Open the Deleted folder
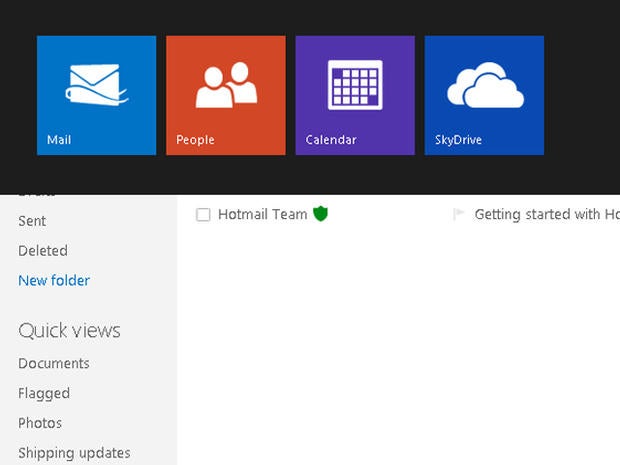This screenshot has width=620, height=465. point(43,251)
